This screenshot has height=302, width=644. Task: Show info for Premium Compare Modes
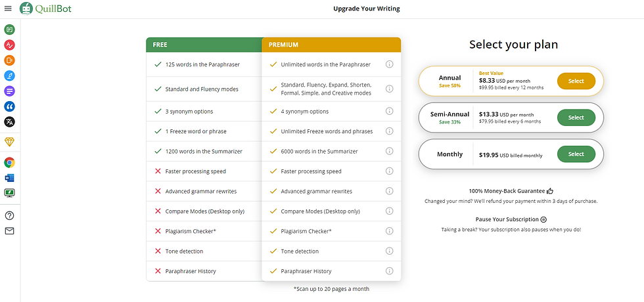[389, 211]
